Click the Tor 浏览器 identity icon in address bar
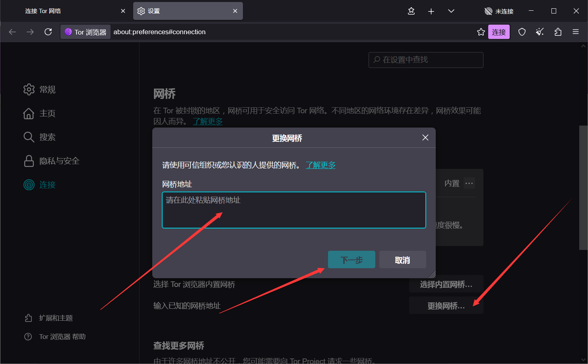Screen dimensions: 588x364 (85, 32)
